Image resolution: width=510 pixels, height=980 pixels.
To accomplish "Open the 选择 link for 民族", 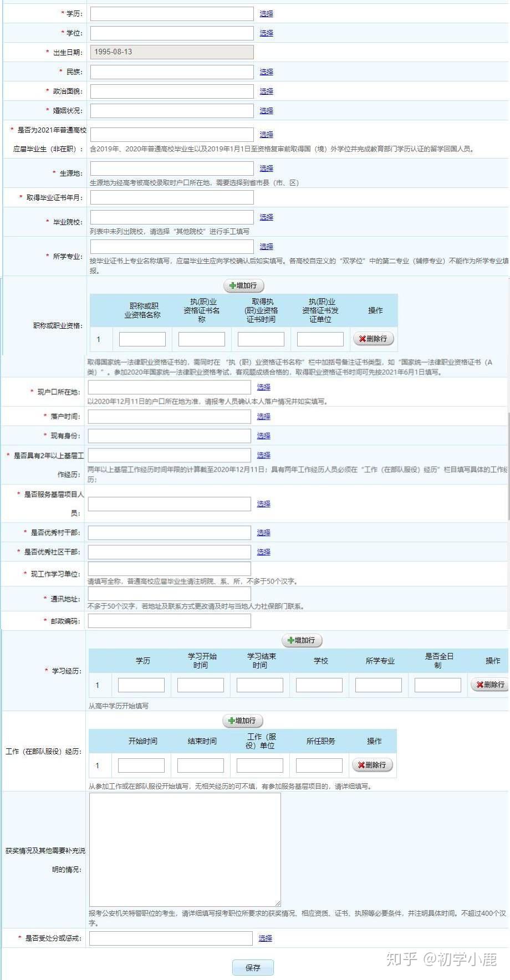I will [266, 72].
